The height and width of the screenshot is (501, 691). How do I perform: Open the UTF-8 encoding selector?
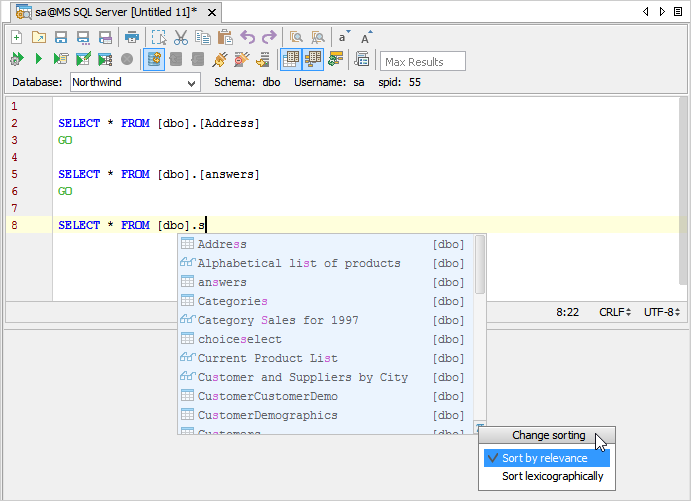tap(661, 312)
